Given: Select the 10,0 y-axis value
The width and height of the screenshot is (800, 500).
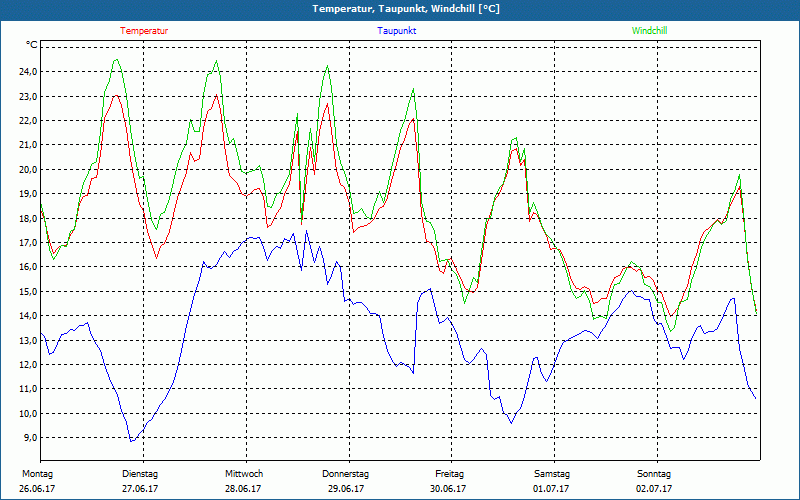Looking at the screenshot, I should pos(28,413).
